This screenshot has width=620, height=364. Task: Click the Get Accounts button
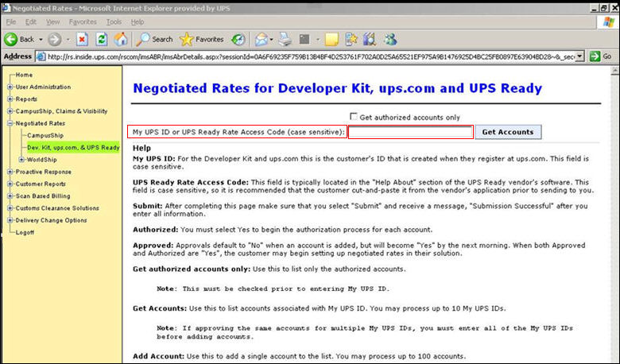[x=508, y=132]
